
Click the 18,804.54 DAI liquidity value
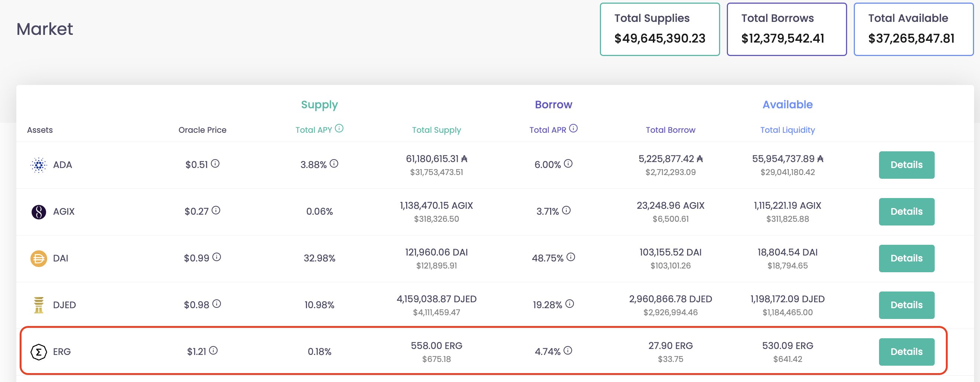(787, 253)
